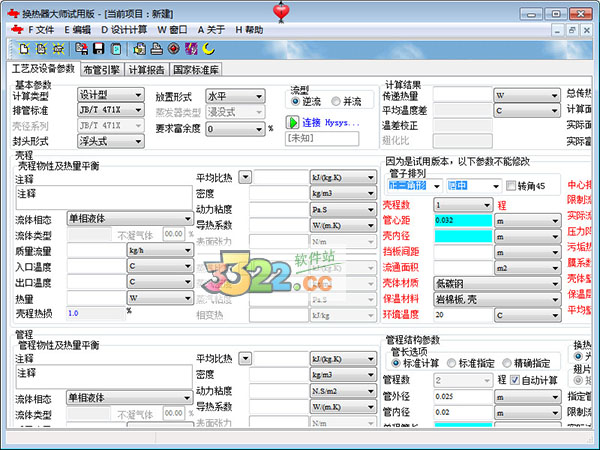
Task: Switch to the 计算报告 tab
Action: (146, 69)
